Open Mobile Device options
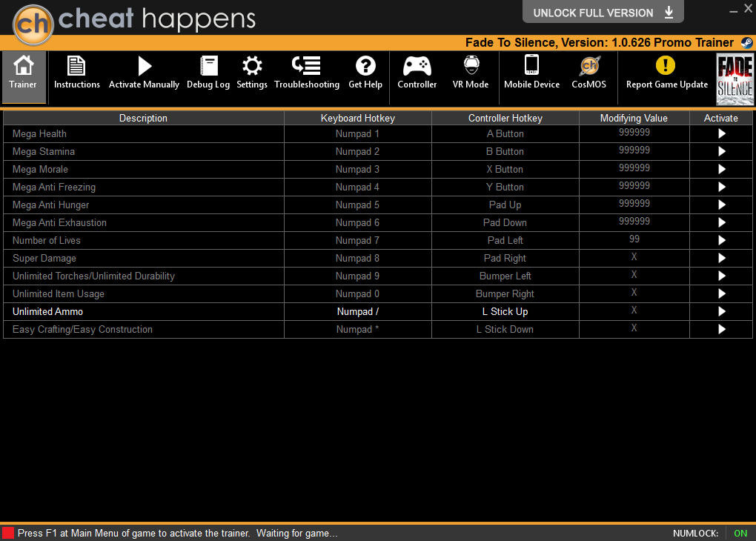The height and width of the screenshot is (541, 756). coord(532,73)
